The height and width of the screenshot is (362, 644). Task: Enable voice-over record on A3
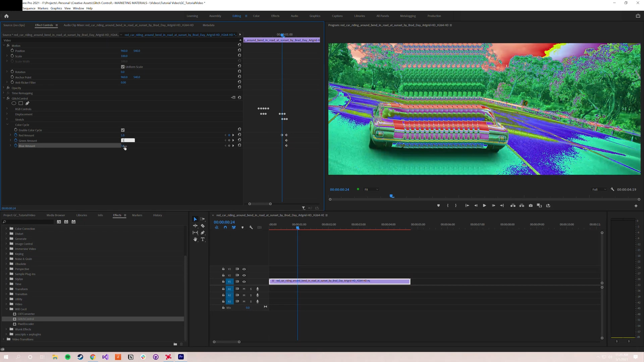pyautogui.click(x=258, y=301)
